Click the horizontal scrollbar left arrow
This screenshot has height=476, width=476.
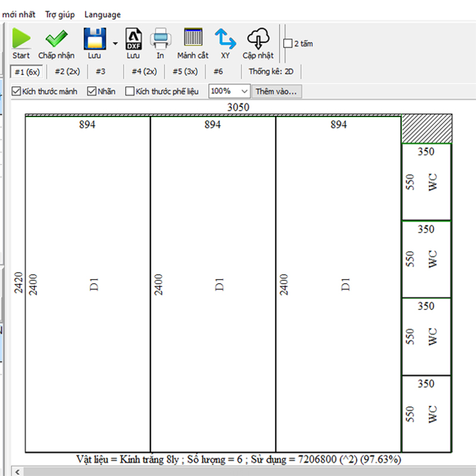coord(18,471)
